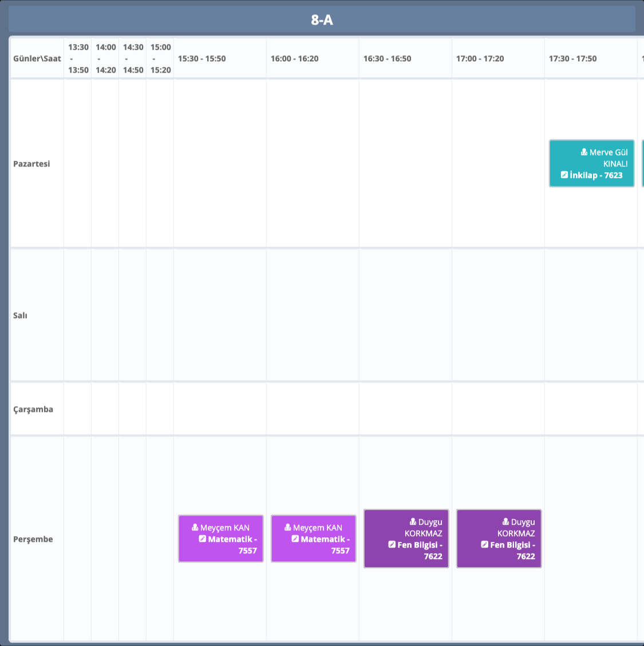The height and width of the screenshot is (646, 644).
Task: Open the 16:30 Duygu KORKMAZ lesson card
Action: pos(406,538)
